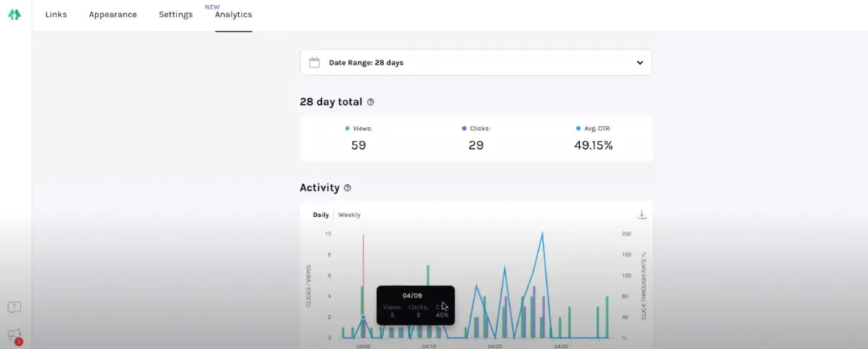The height and width of the screenshot is (349, 868).
Task: Open the Date Range: 28 days selector
Action: pos(476,63)
